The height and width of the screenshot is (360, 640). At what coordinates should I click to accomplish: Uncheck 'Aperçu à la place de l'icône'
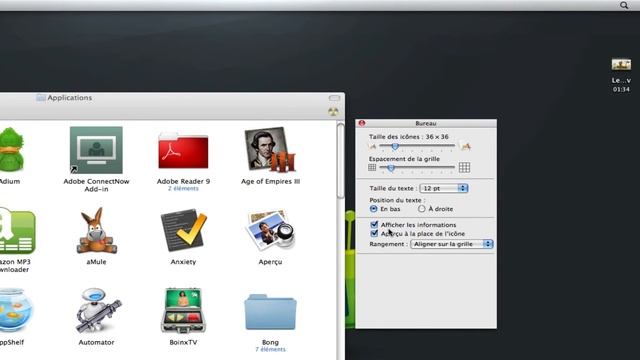click(x=374, y=233)
